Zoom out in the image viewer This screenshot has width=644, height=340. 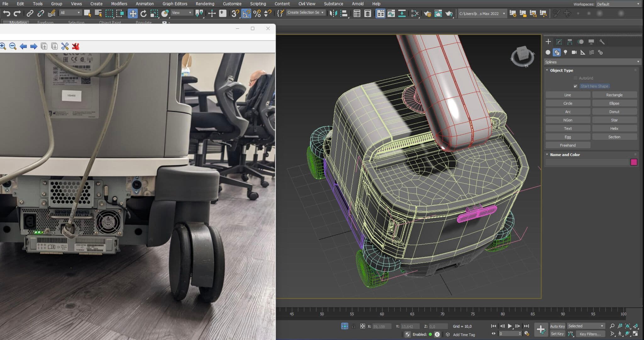point(13,46)
